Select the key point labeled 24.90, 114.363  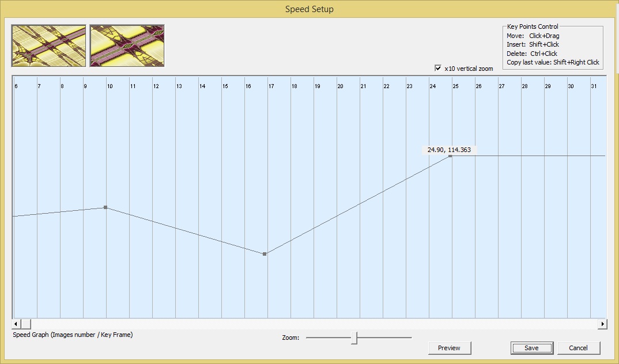[450, 156]
